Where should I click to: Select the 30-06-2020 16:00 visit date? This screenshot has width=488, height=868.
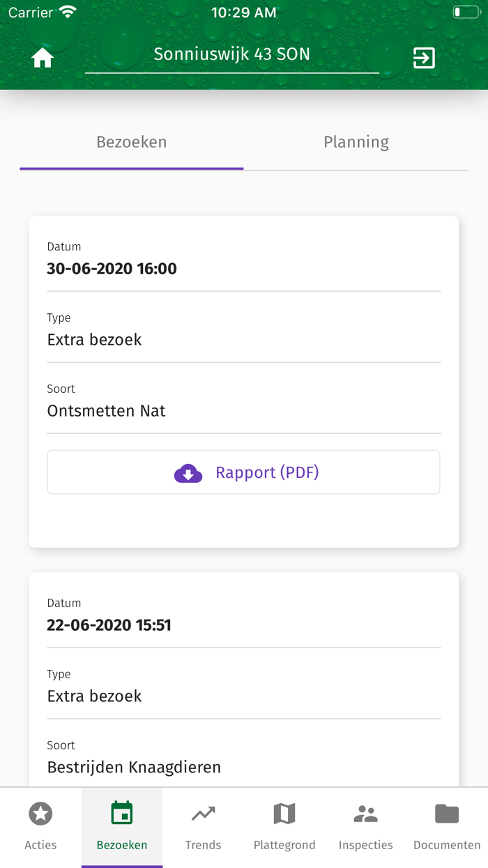(112, 269)
